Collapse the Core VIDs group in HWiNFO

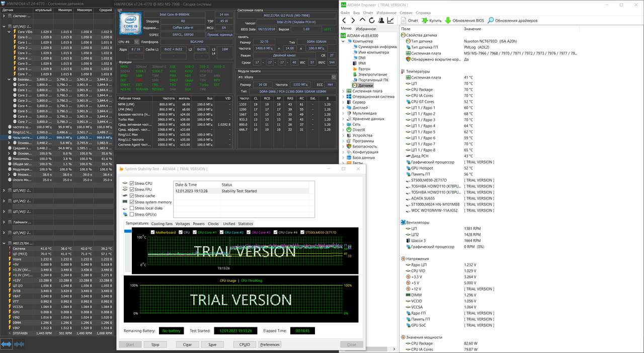coord(9,32)
